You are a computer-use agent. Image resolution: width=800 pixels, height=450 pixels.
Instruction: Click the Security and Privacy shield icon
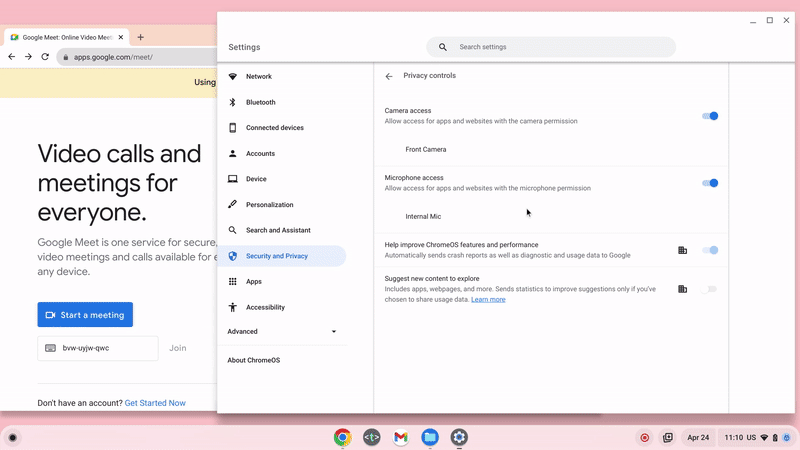[233, 256]
